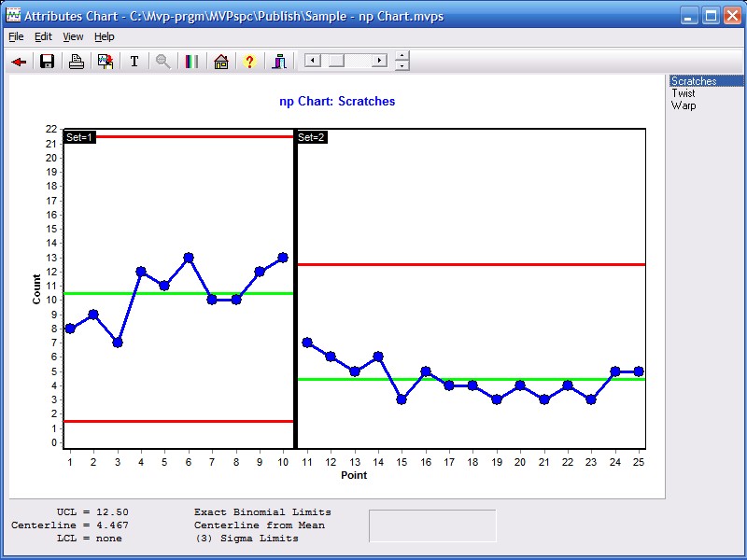
Task: Click the data point at Point 25
Action: [x=639, y=371]
